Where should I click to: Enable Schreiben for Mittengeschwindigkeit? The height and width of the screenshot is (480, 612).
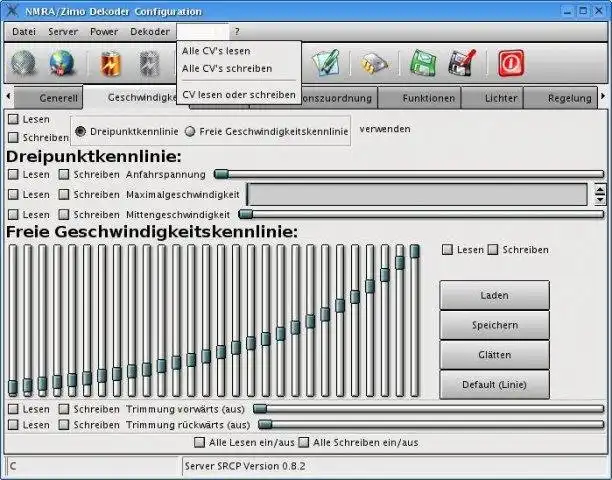click(64, 214)
